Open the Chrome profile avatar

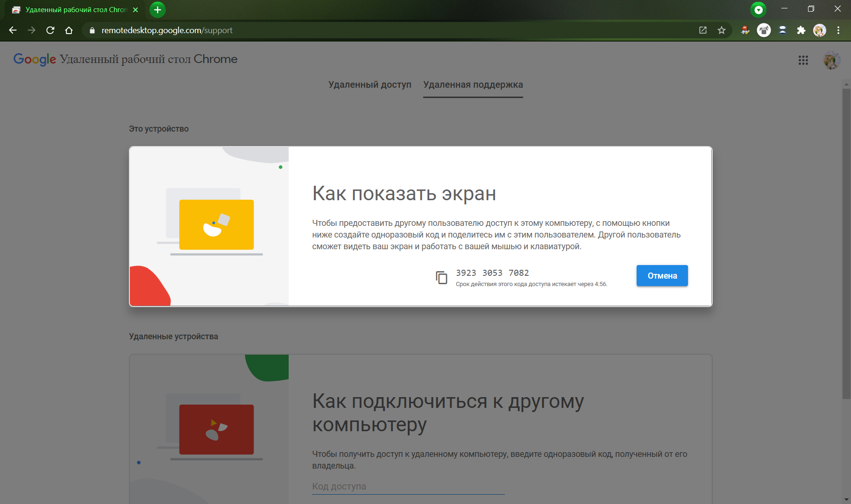820,30
